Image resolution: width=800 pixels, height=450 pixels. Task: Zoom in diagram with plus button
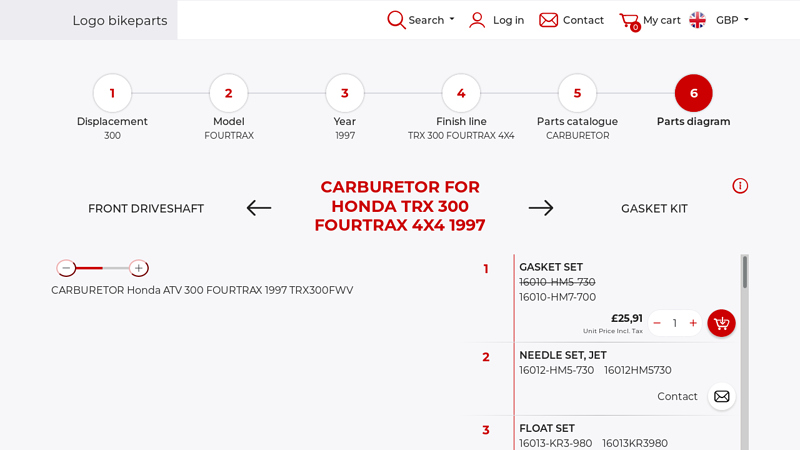coord(139,268)
